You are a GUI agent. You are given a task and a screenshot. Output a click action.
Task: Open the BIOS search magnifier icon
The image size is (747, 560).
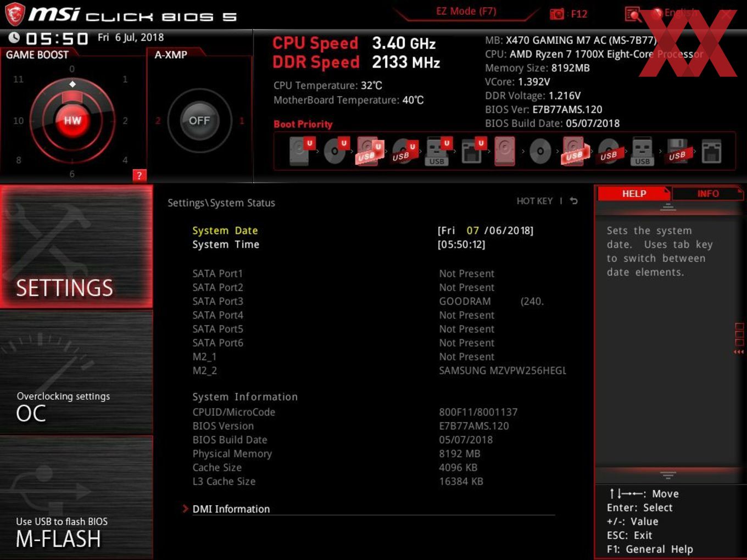coord(633,14)
